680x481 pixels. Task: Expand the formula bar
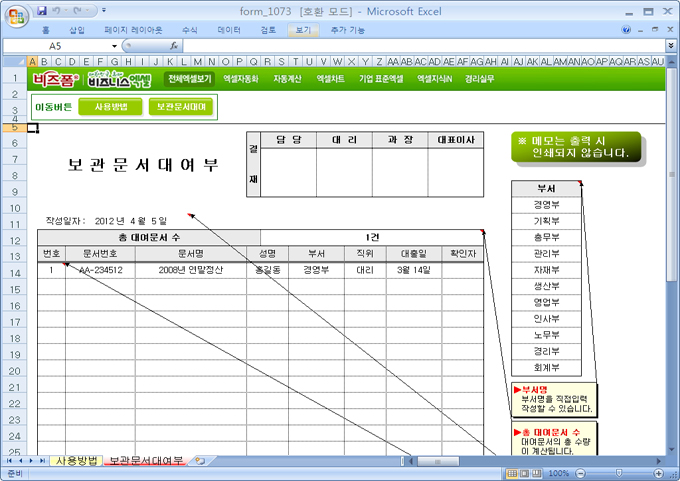click(x=670, y=46)
